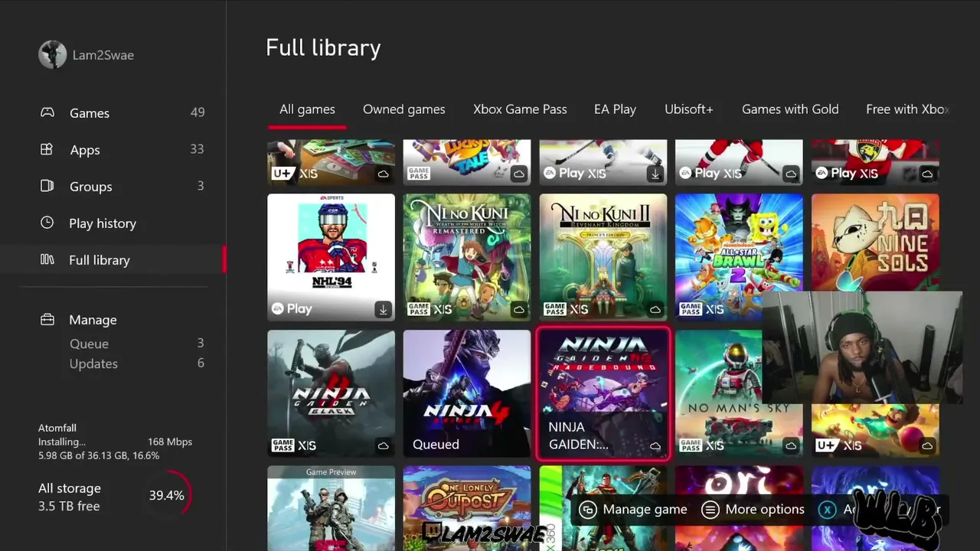Click Game Pass badge on No Man's Sky
Viewport: 980px width, 551px height.
tap(691, 445)
